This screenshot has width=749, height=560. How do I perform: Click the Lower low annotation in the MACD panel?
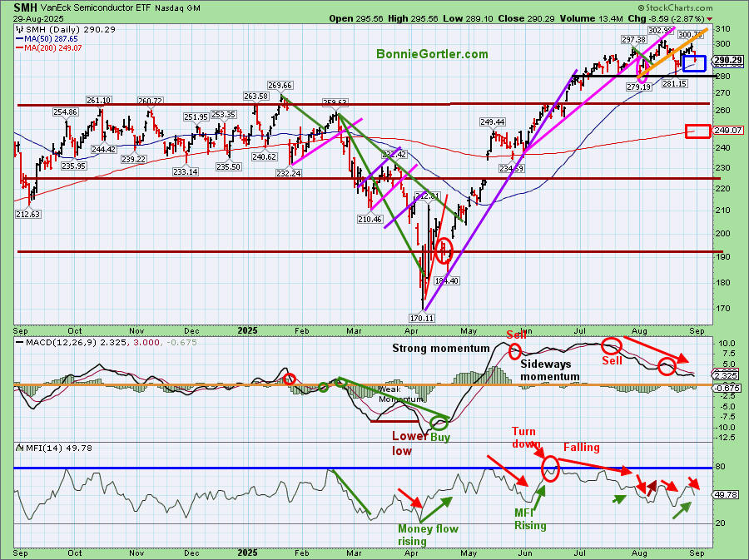tap(409, 444)
